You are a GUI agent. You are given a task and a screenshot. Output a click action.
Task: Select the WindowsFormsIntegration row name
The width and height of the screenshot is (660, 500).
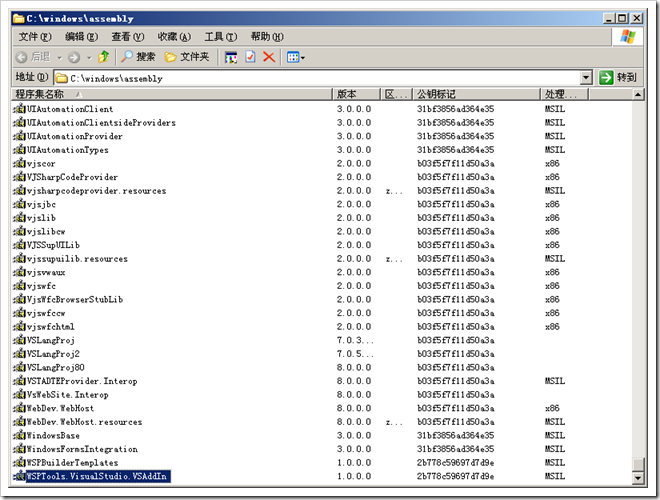coord(82,449)
